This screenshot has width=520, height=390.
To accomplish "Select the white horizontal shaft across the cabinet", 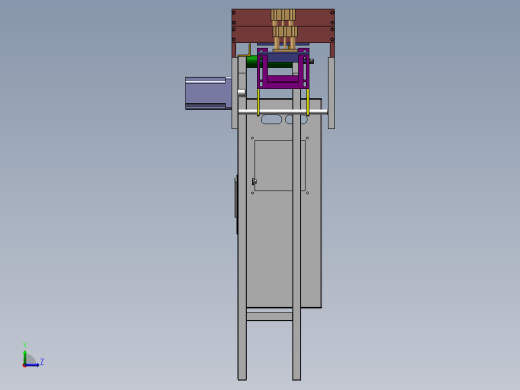I will 283,112.
